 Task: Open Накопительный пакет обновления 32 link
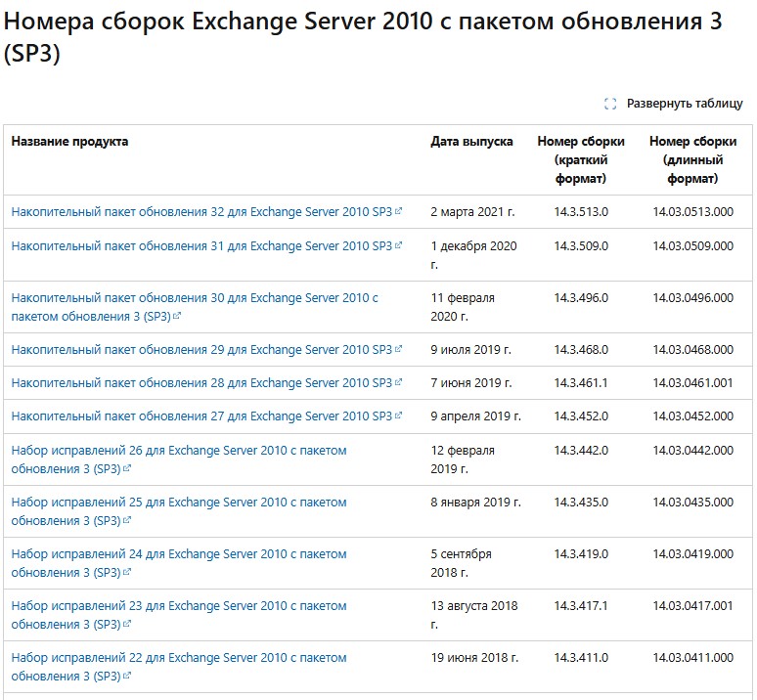coord(200,212)
